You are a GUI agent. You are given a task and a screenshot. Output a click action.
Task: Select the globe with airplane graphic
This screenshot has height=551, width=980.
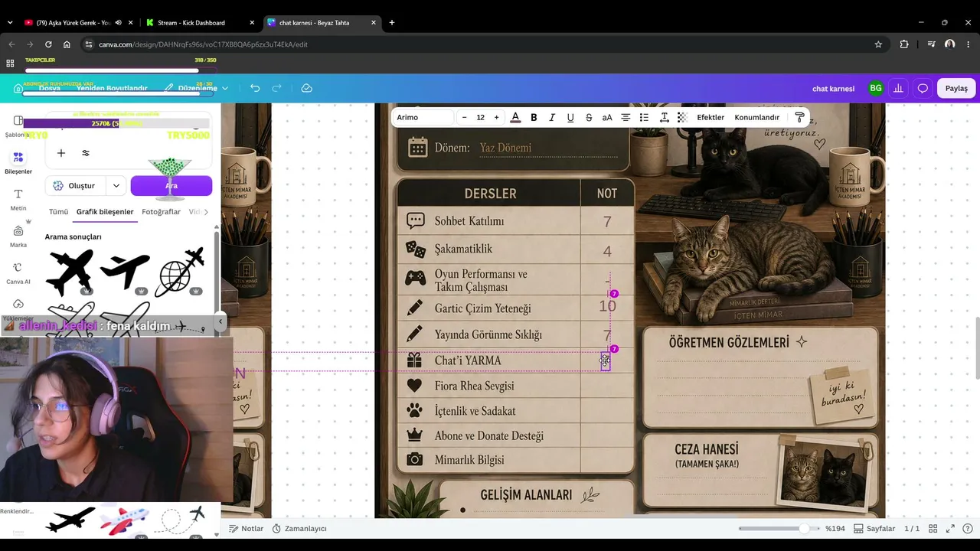click(x=180, y=271)
